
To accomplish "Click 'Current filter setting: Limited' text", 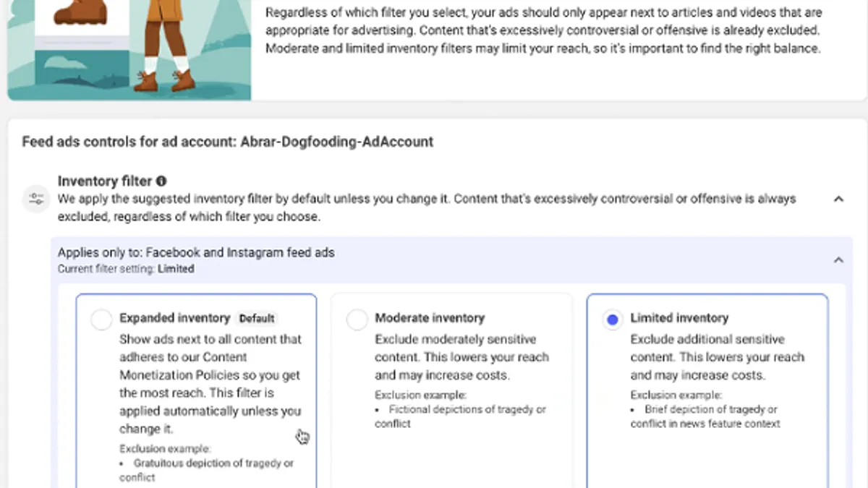I will [126, 269].
